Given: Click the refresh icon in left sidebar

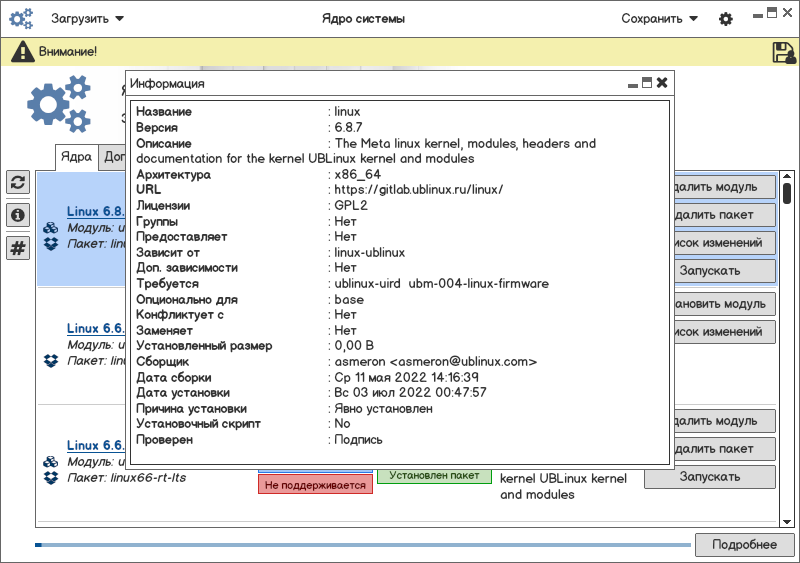Looking at the screenshot, I should tap(18, 182).
